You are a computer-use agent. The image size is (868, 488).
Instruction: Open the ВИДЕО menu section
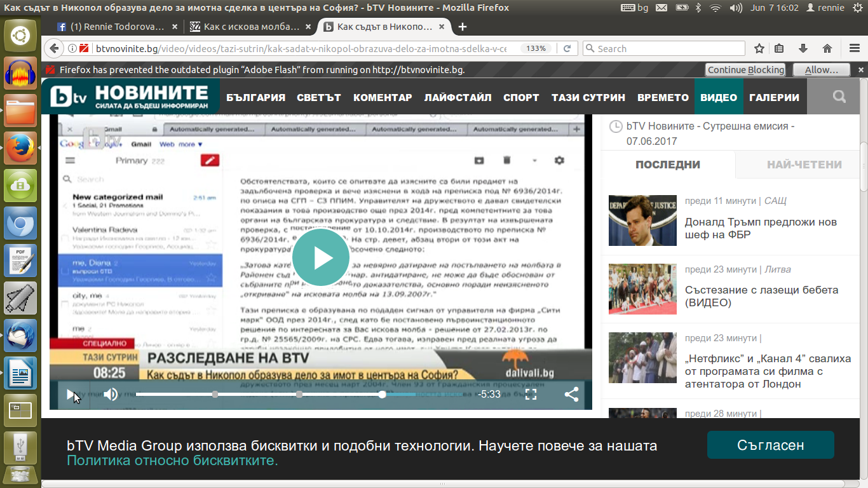pos(719,97)
